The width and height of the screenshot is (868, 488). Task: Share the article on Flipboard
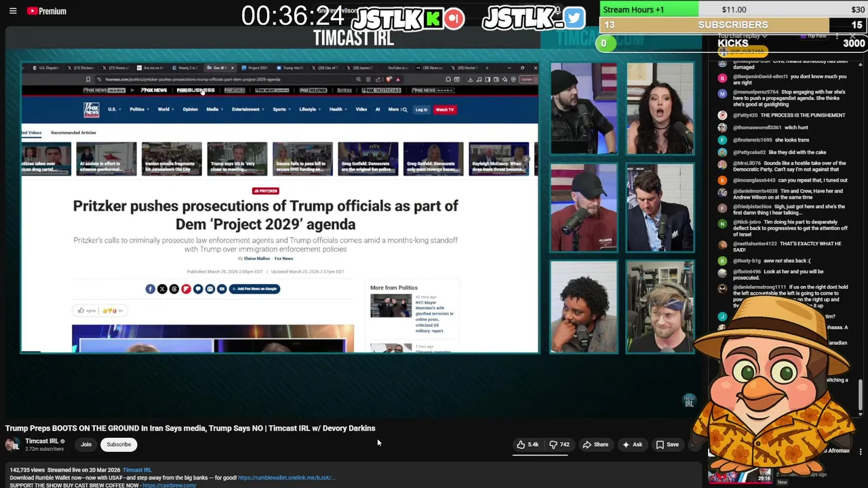point(186,289)
